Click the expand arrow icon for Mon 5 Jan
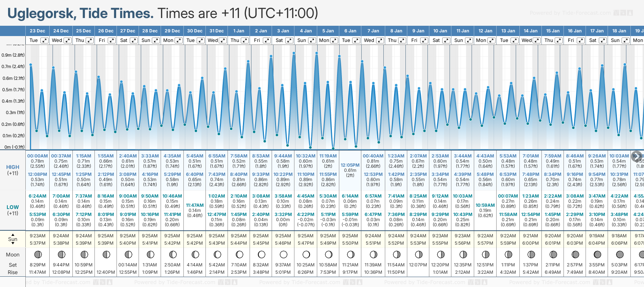 tap(334, 40)
